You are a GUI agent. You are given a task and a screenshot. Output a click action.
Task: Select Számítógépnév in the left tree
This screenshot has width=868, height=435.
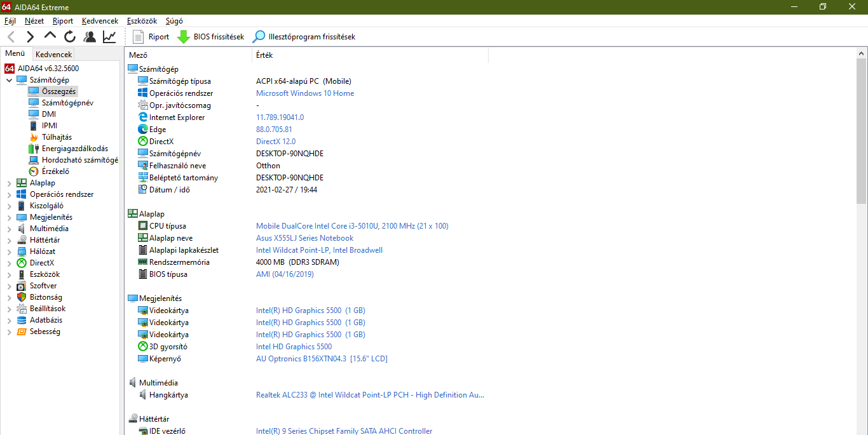click(67, 103)
